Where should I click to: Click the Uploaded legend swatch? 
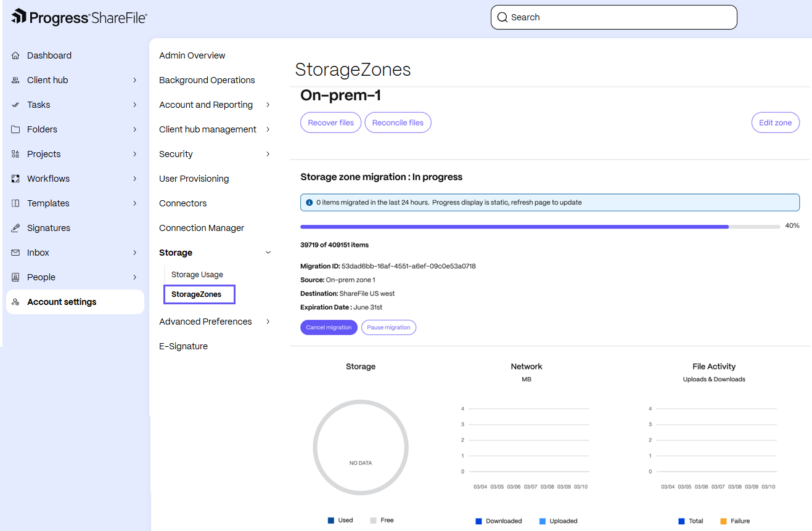[543, 521]
